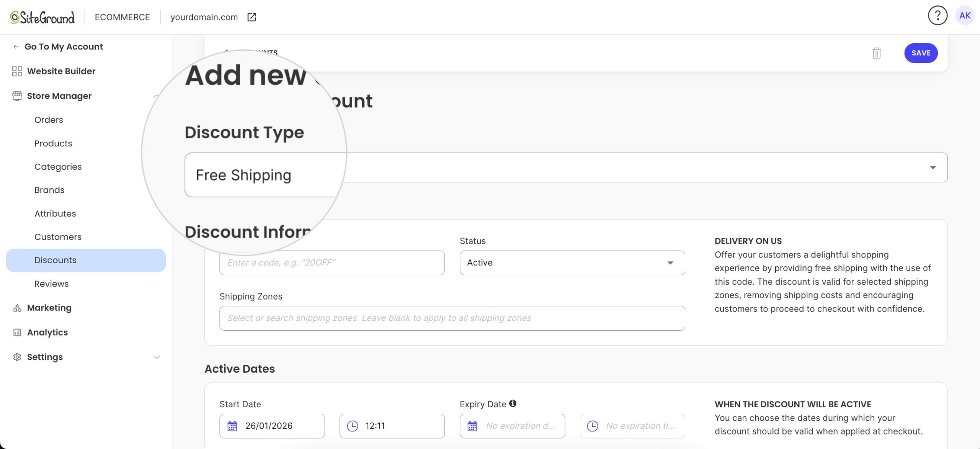The height and width of the screenshot is (449, 980).
Task: Click the back arrow beside Go To My Account
Action: click(16, 47)
